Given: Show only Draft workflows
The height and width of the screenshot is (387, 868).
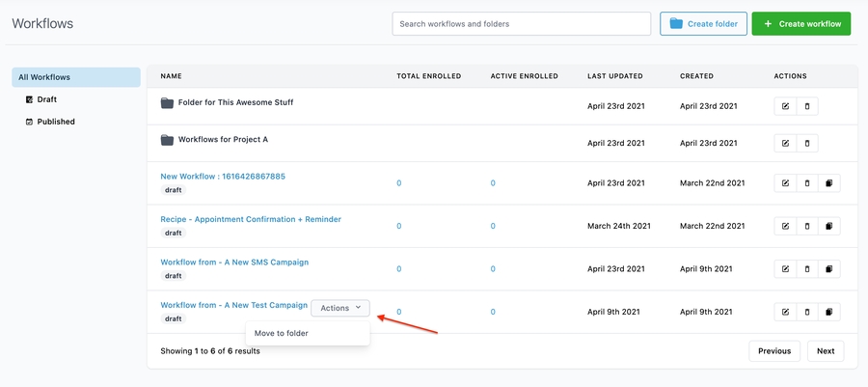Looking at the screenshot, I should tap(47, 99).
